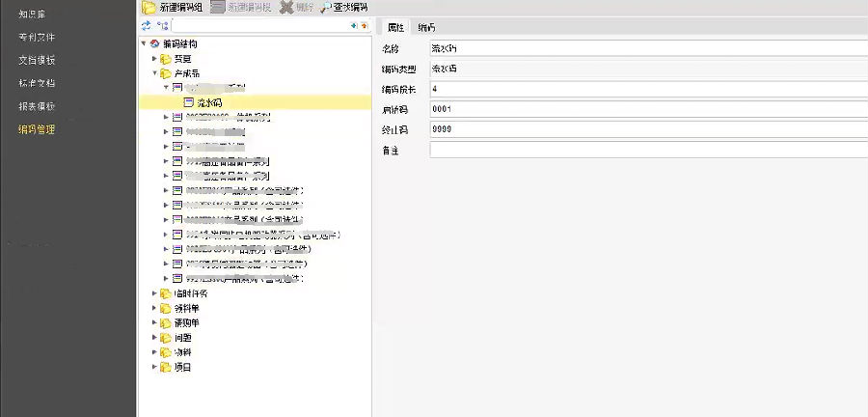This screenshot has width=868, height=417.
Task: Select the 请购单 tree item
Action: pos(186,322)
